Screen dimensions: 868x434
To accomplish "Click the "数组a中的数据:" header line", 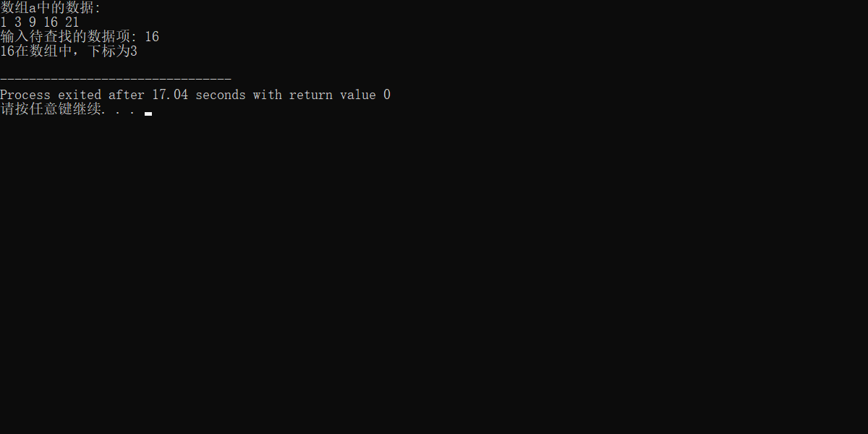I will tap(51, 9).
